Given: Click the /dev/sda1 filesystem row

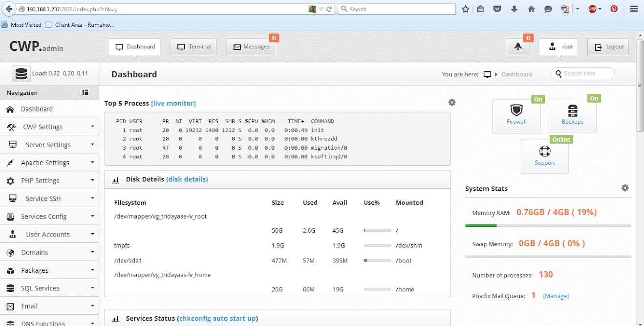Looking at the screenshot, I should click(277, 261).
